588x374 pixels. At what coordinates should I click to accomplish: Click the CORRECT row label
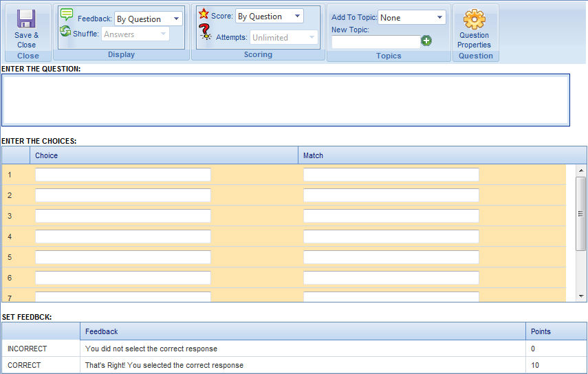point(24,365)
